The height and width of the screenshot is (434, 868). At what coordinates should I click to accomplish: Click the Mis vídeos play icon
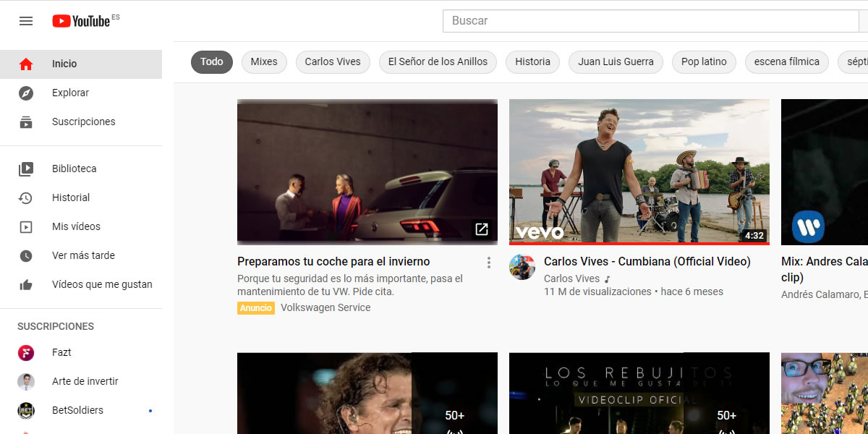[x=26, y=226]
